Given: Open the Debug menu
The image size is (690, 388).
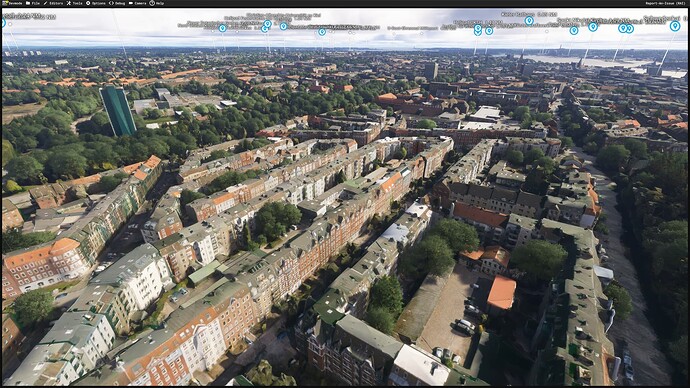Looking at the screenshot, I should 117,3.
